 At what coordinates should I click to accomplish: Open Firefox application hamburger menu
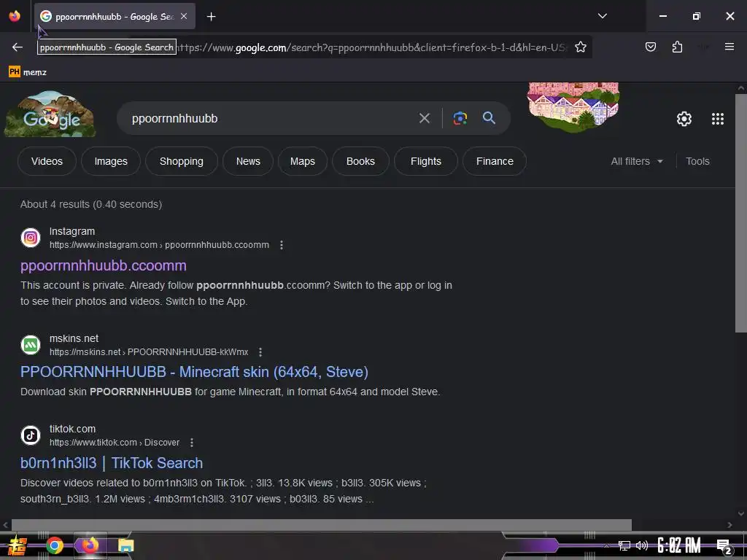click(729, 47)
